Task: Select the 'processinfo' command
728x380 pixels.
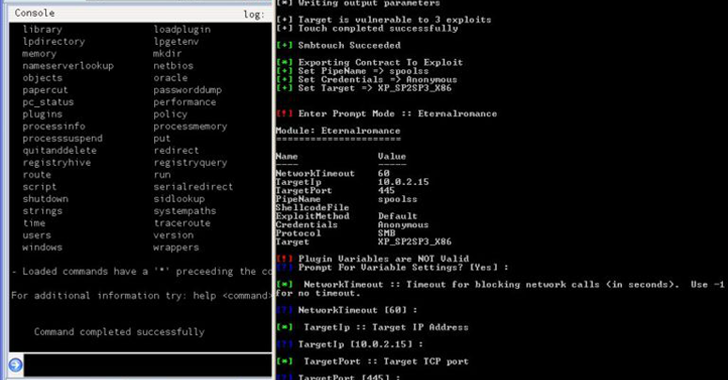Action: coord(54,126)
